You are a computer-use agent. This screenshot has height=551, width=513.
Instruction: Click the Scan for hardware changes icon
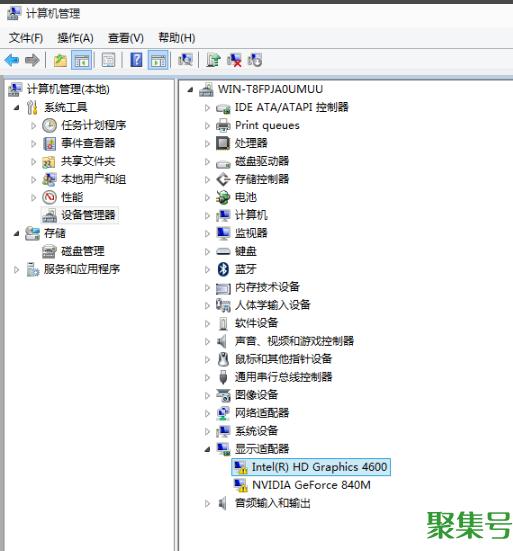coord(185,60)
